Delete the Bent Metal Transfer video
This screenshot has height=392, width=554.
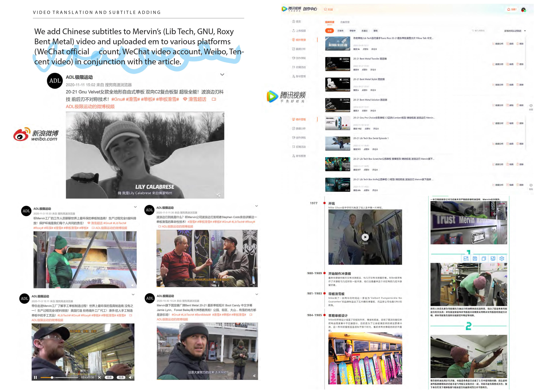[520, 64]
